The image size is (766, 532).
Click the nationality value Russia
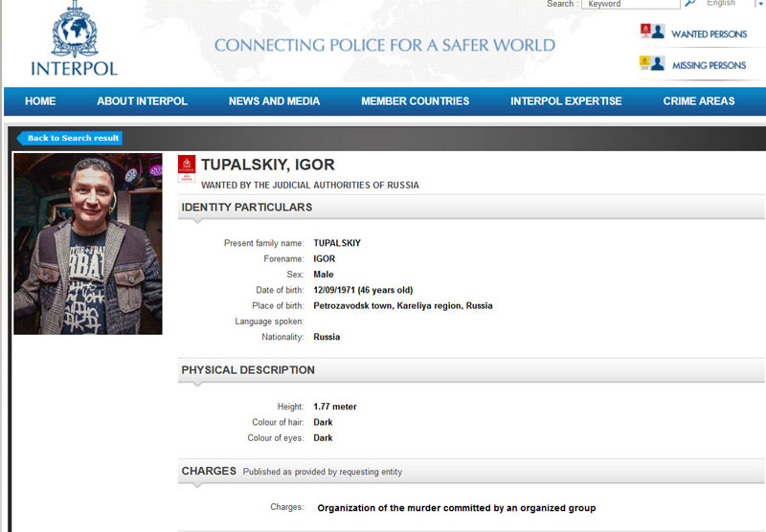tap(327, 337)
